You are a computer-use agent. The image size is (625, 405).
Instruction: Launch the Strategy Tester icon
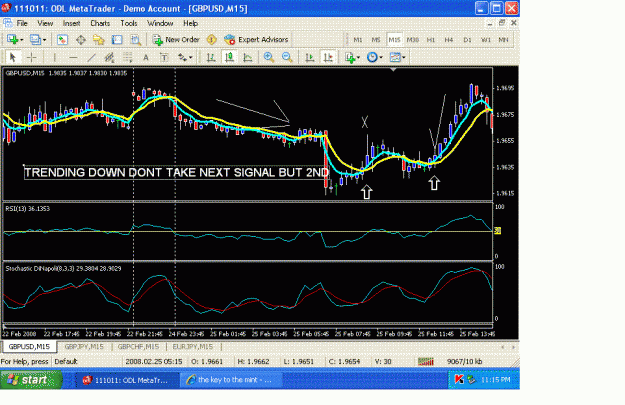136,39
